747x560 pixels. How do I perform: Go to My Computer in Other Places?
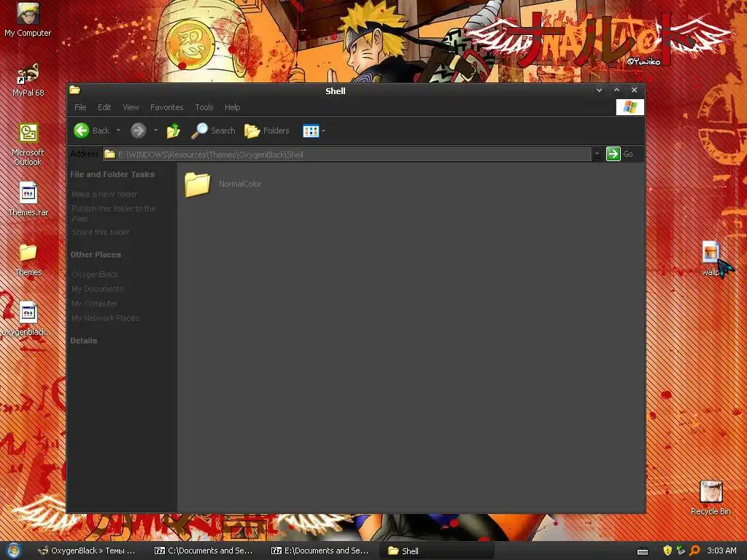point(94,303)
